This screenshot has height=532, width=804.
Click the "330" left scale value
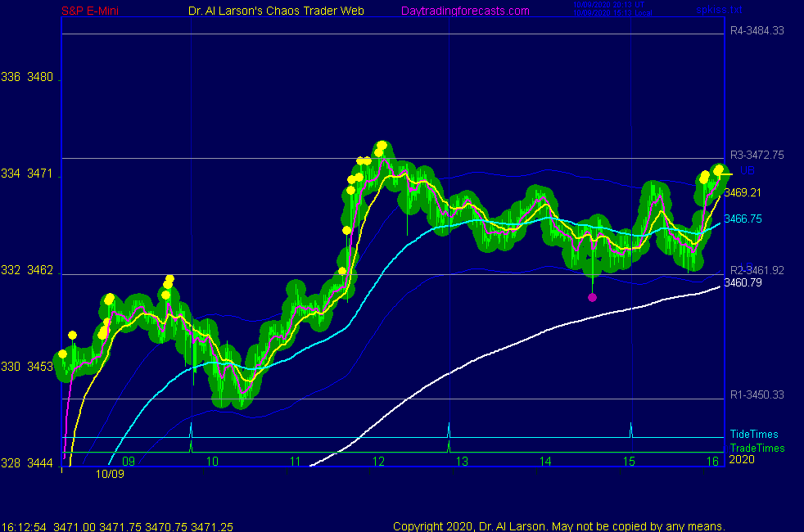(x=11, y=367)
